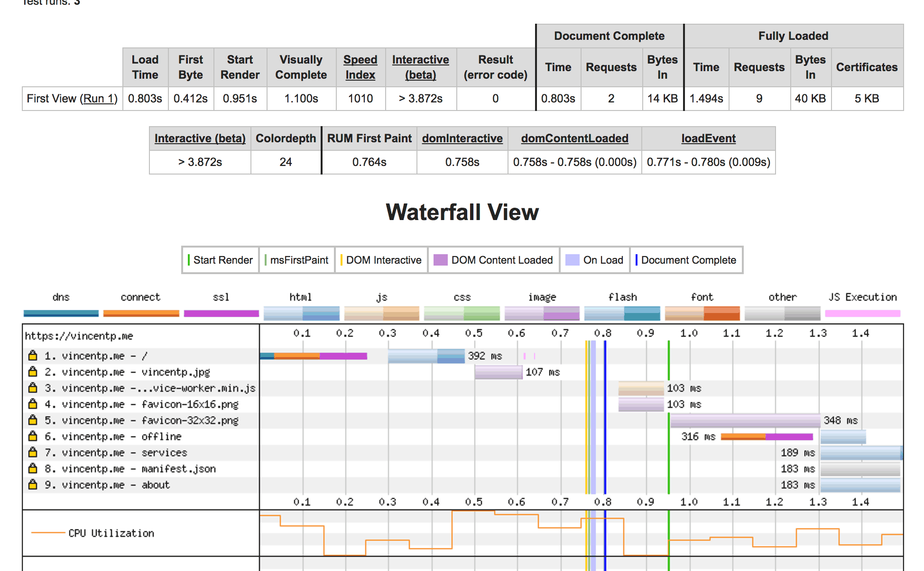Viewport: 924px width, 571px height.
Task: Open the loadEvent column header link
Action: pyautogui.click(x=708, y=138)
